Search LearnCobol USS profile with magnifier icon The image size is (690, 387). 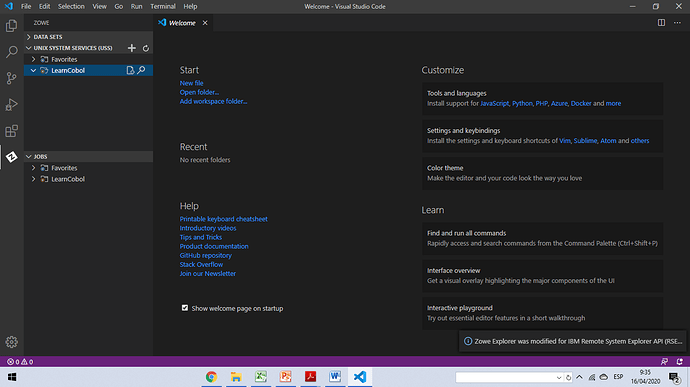click(141, 70)
